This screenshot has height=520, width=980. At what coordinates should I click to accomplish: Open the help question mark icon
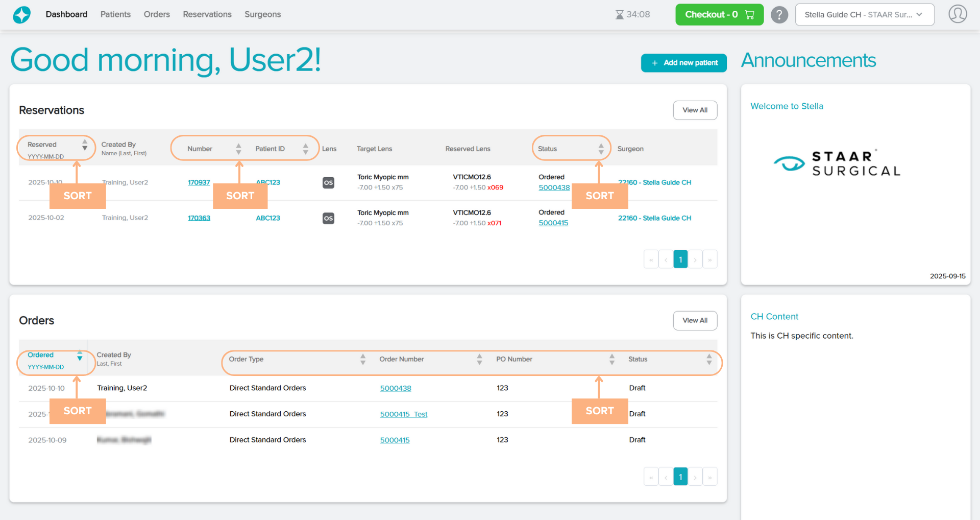click(x=779, y=15)
